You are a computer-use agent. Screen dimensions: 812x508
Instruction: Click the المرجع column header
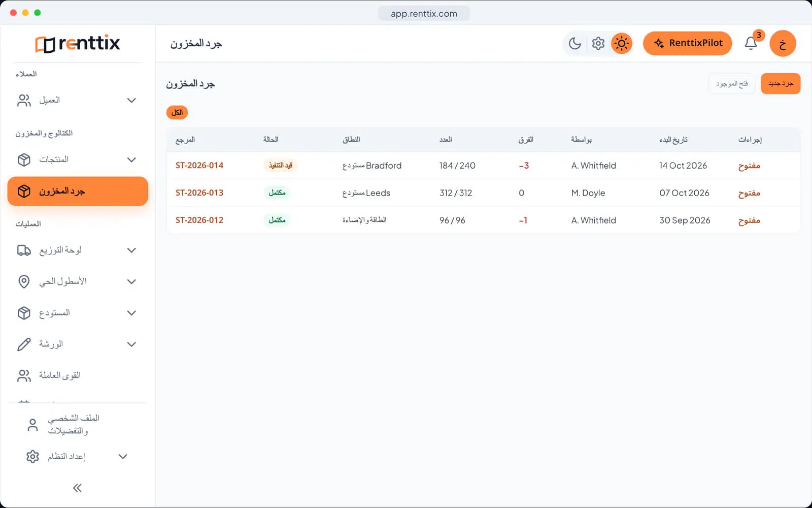click(x=185, y=140)
